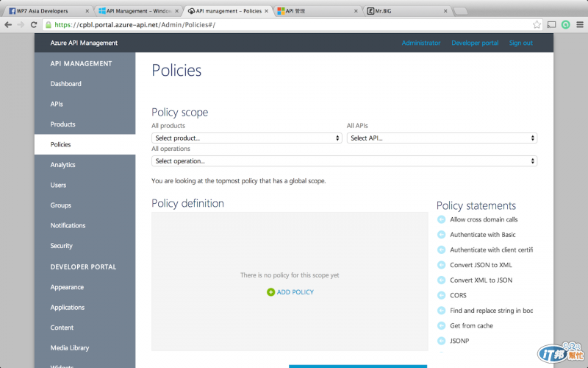Close the API management – Policies tab
This screenshot has height=368, width=588.
(x=266, y=11)
